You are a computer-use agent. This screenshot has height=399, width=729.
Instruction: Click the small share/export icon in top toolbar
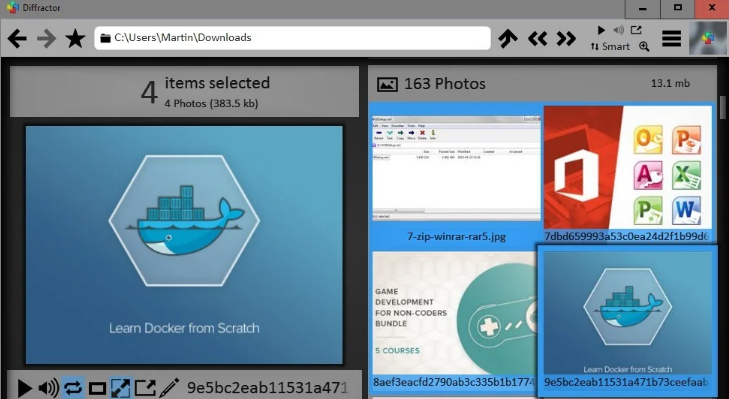[x=636, y=30]
